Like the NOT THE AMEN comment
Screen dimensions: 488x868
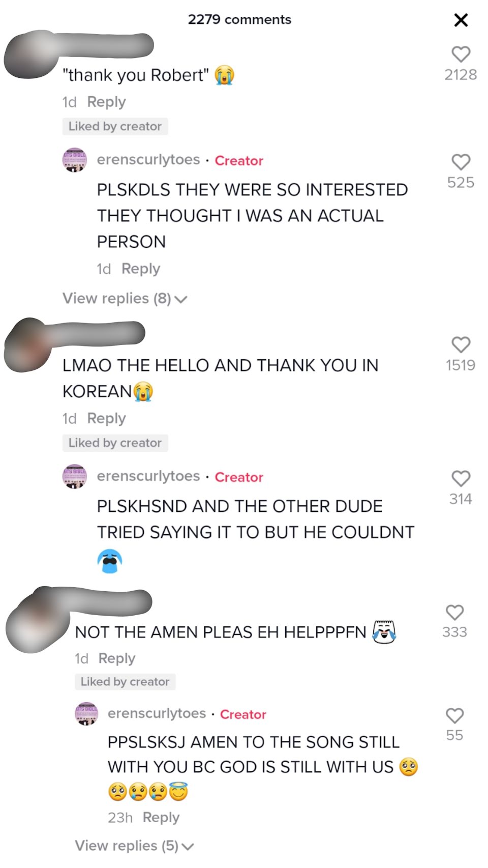click(x=454, y=612)
